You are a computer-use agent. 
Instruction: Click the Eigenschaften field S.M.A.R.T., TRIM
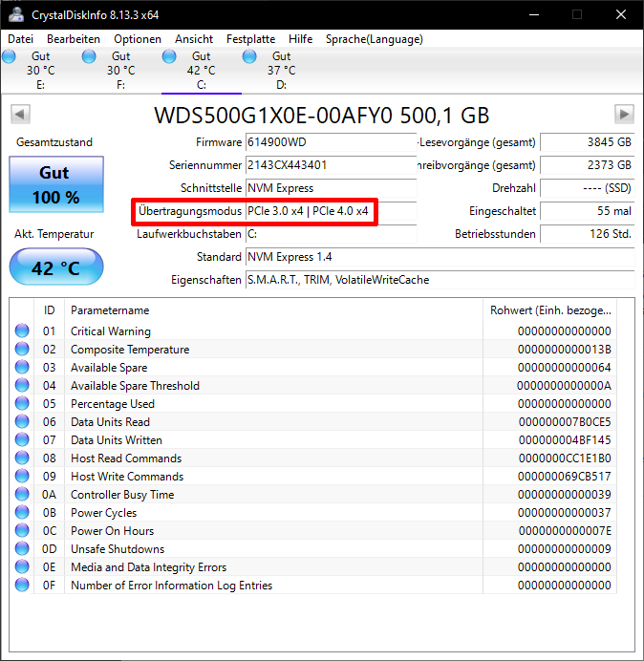[x=440, y=280]
